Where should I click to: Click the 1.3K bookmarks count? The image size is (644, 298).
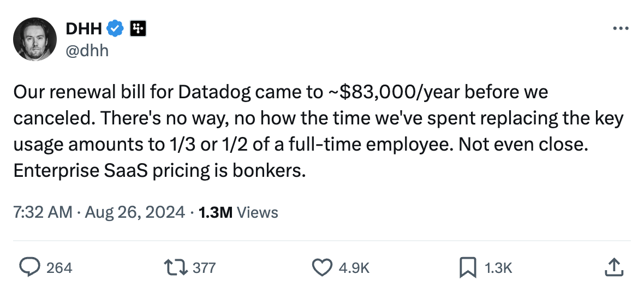(498, 268)
